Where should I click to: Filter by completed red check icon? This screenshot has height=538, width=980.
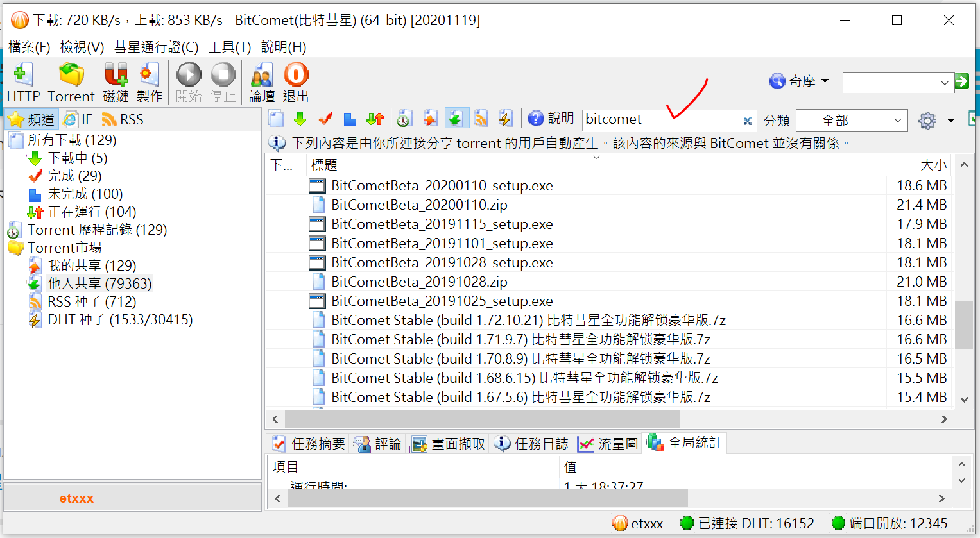[325, 119]
